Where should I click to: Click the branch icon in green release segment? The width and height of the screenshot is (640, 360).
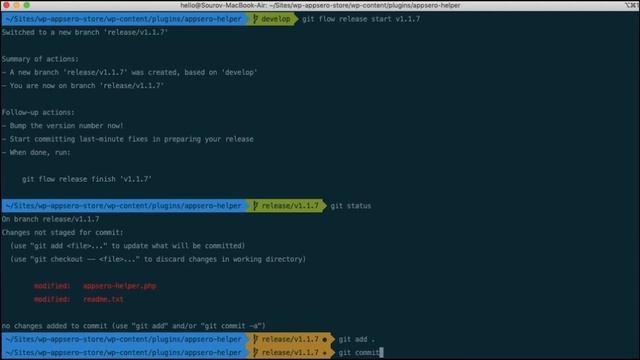click(256, 206)
